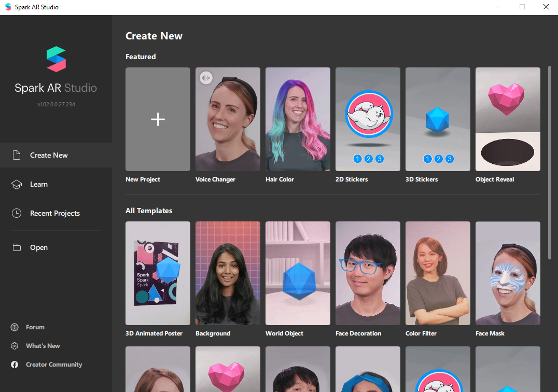Click the All Templates section heading

pyautogui.click(x=149, y=211)
